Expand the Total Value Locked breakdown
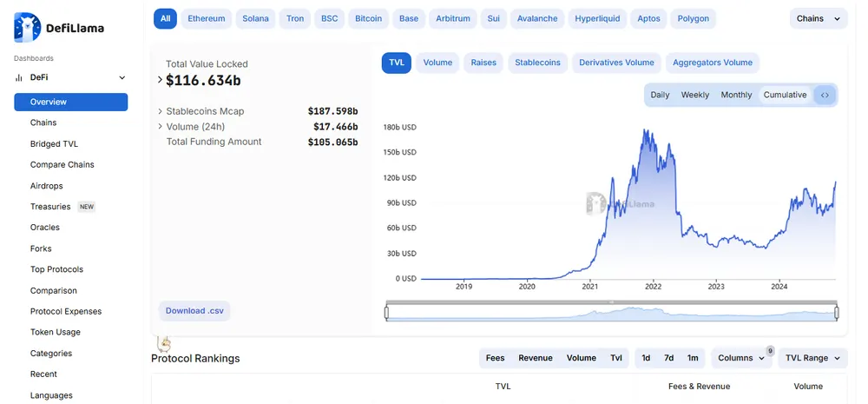This screenshot has width=868, height=404. [x=160, y=80]
